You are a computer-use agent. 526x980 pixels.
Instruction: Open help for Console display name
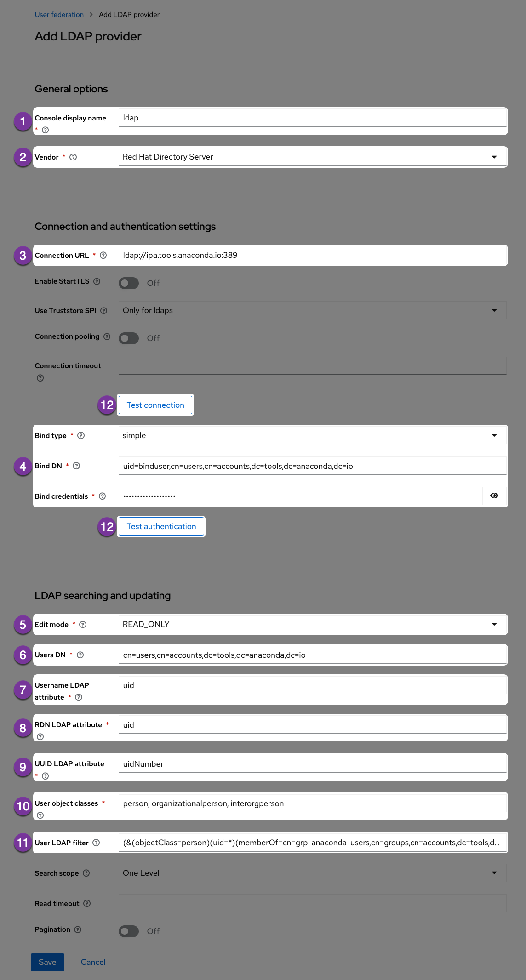45,130
